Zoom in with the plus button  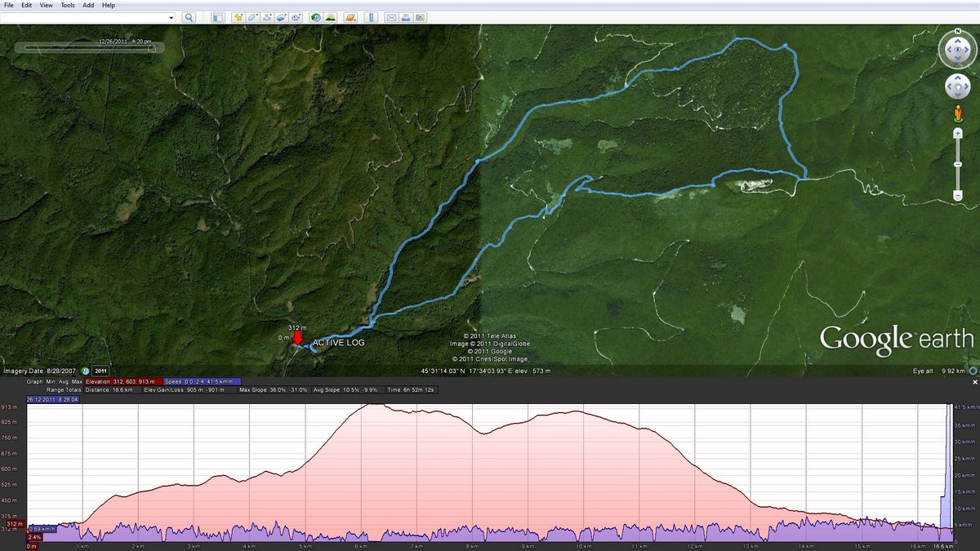pos(957,134)
